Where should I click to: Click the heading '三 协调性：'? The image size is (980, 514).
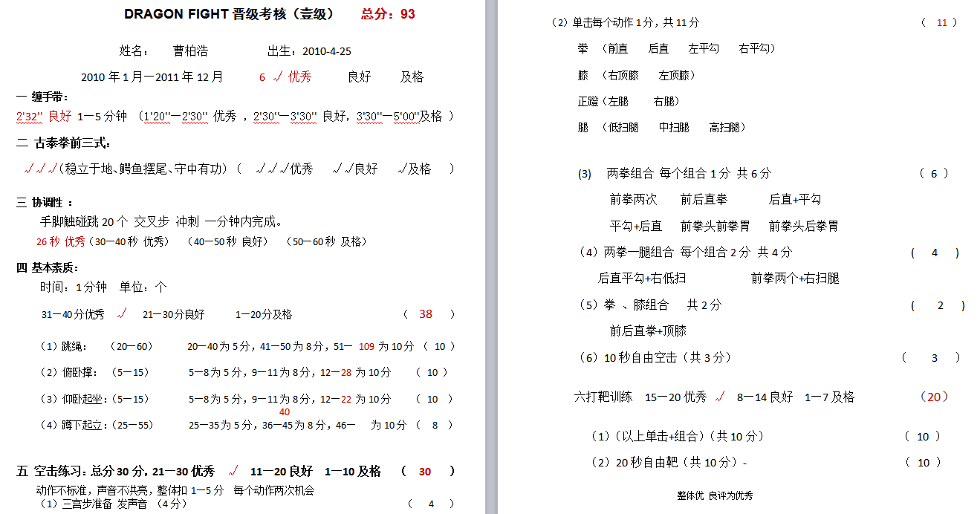point(45,202)
